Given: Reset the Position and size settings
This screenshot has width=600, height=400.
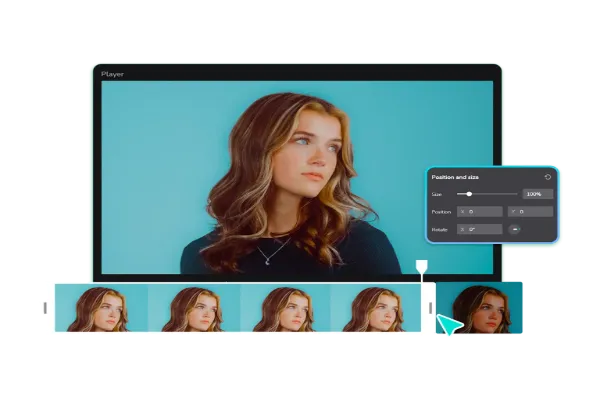Looking at the screenshot, I should pyautogui.click(x=548, y=177).
